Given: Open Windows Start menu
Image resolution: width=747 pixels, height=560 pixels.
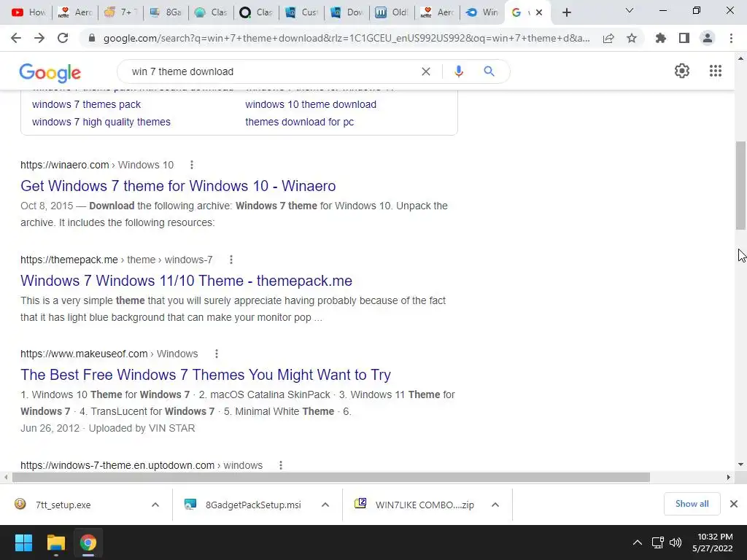Looking at the screenshot, I should coord(23,542).
